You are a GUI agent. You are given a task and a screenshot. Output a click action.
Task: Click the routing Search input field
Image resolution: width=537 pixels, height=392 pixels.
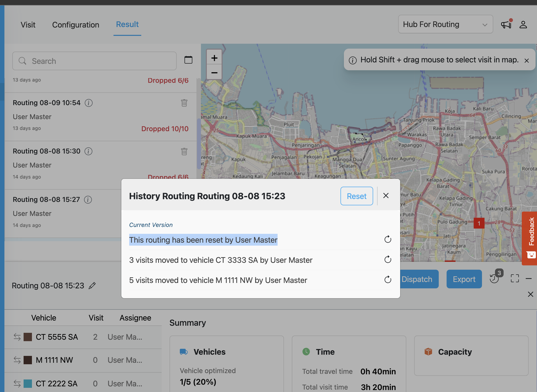click(94, 61)
